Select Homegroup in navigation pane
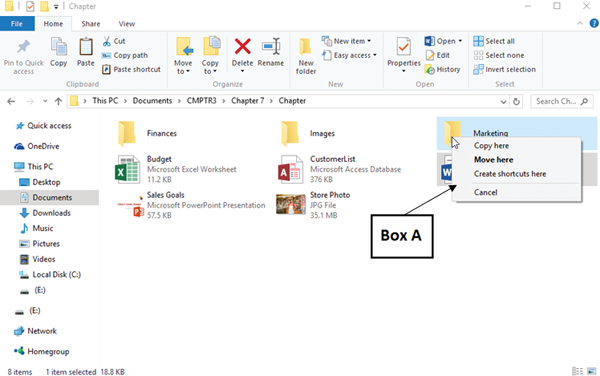The image size is (600, 376). tap(42, 351)
